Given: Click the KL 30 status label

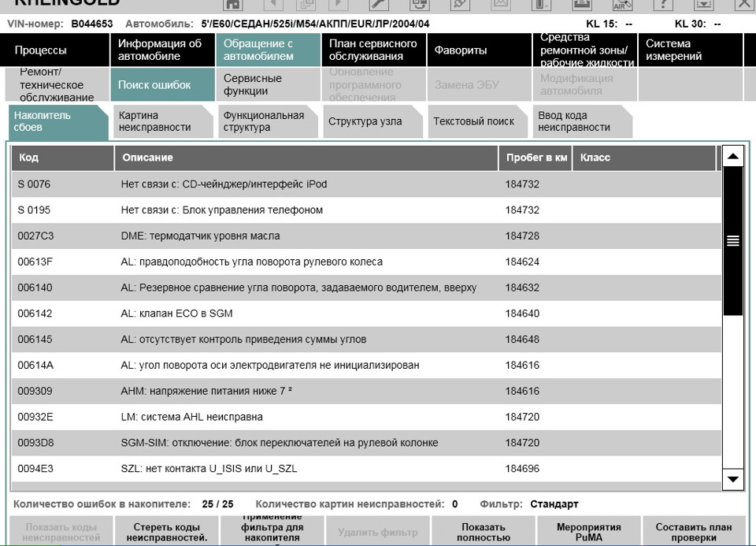Looking at the screenshot, I should point(691,24).
